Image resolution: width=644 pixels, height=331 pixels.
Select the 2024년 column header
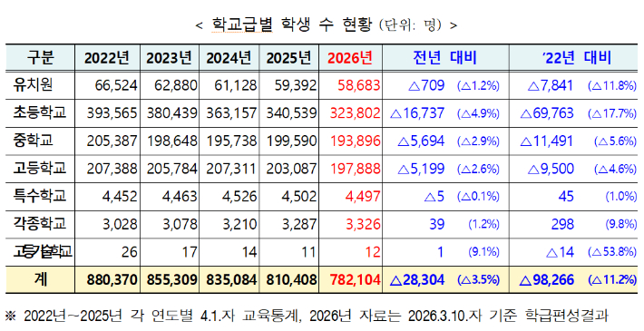(229, 58)
